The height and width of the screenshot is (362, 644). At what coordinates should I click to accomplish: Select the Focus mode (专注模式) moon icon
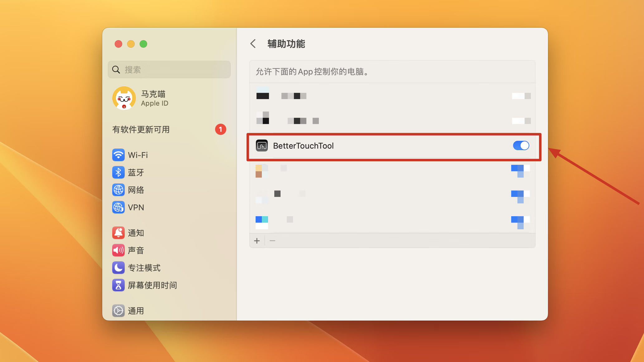pos(118,268)
